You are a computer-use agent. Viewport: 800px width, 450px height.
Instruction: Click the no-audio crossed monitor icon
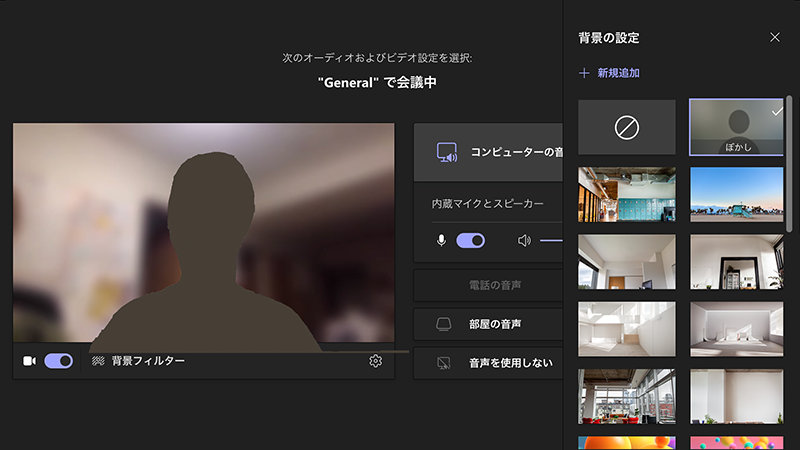coord(443,363)
